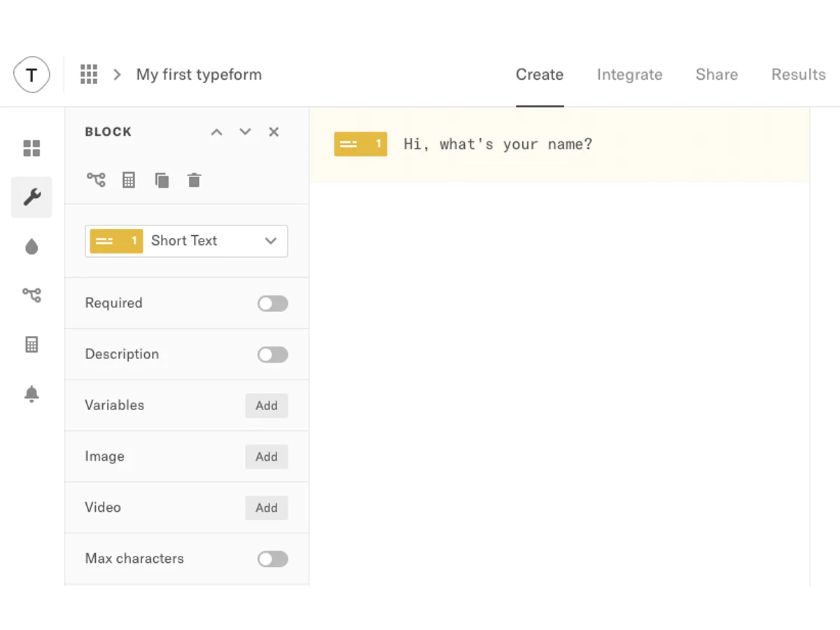The width and height of the screenshot is (840, 630).
Task: Close the Block panel with X
Action: [x=274, y=132]
